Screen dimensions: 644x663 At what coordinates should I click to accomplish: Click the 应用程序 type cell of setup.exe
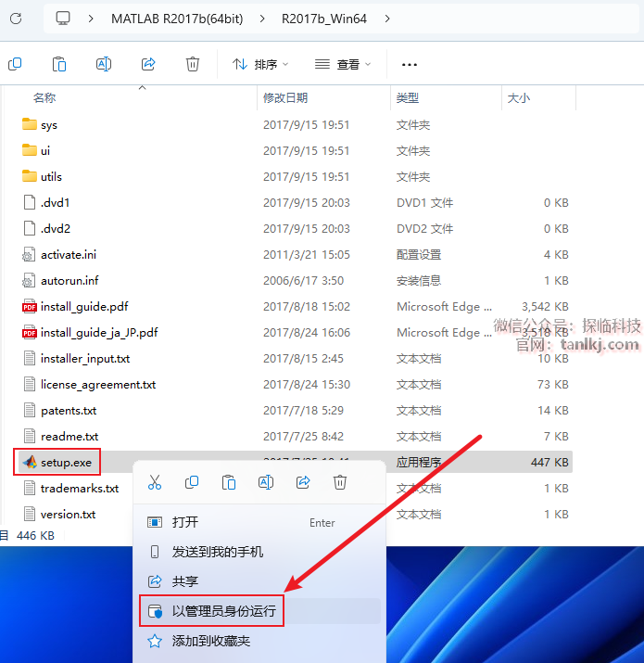click(418, 462)
